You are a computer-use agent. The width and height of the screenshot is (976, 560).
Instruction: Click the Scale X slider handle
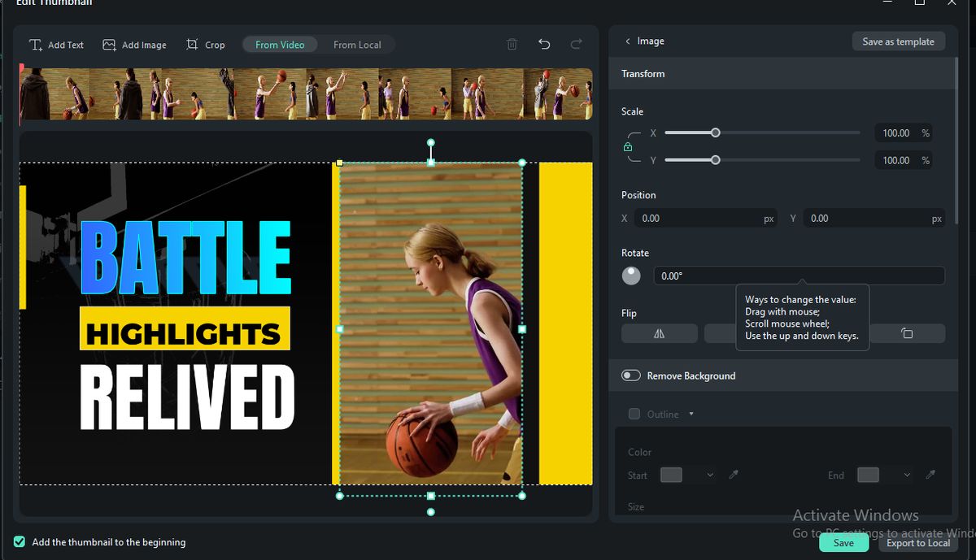pos(715,132)
